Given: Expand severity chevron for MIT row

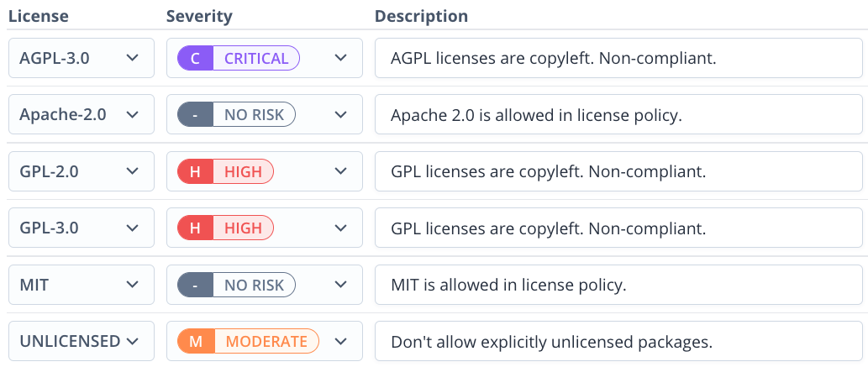Looking at the screenshot, I should 341,285.
